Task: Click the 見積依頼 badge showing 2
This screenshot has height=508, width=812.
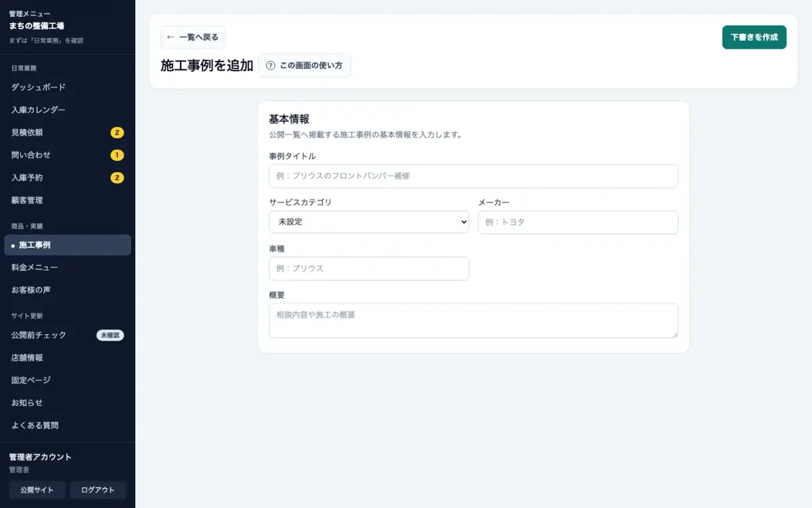Action: tap(117, 133)
